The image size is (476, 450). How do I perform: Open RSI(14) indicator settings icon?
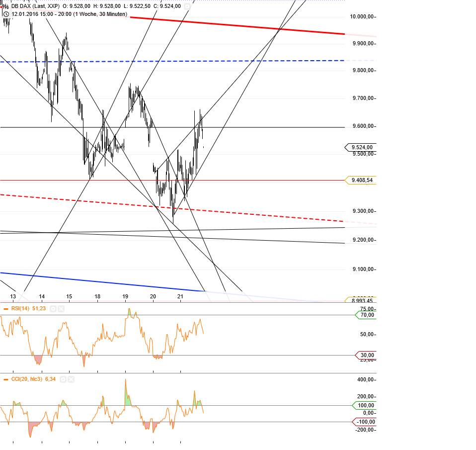click(52, 308)
